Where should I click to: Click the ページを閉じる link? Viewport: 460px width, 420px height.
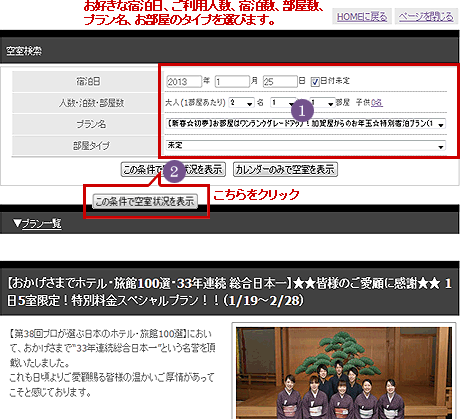pos(426,17)
